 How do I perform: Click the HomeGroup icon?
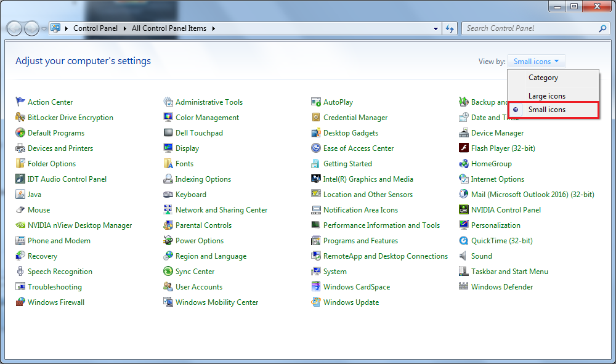click(464, 163)
